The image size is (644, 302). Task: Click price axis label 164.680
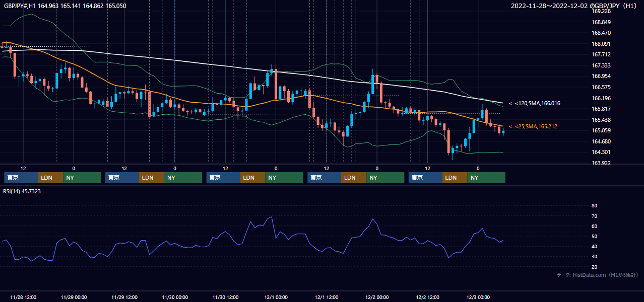[601, 141]
